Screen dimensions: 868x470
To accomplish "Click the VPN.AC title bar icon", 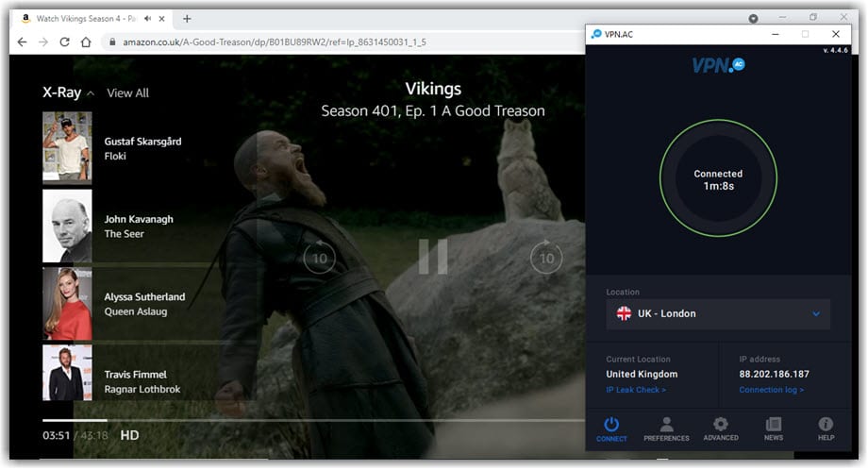I will click(x=596, y=34).
